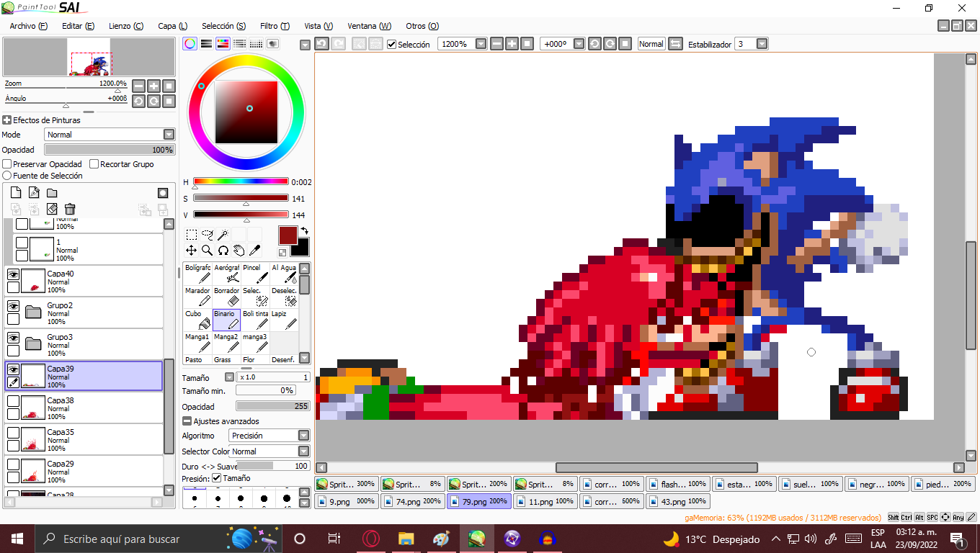Select the Magic Wand tool
The height and width of the screenshot is (553, 980).
pyautogui.click(x=223, y=235)
